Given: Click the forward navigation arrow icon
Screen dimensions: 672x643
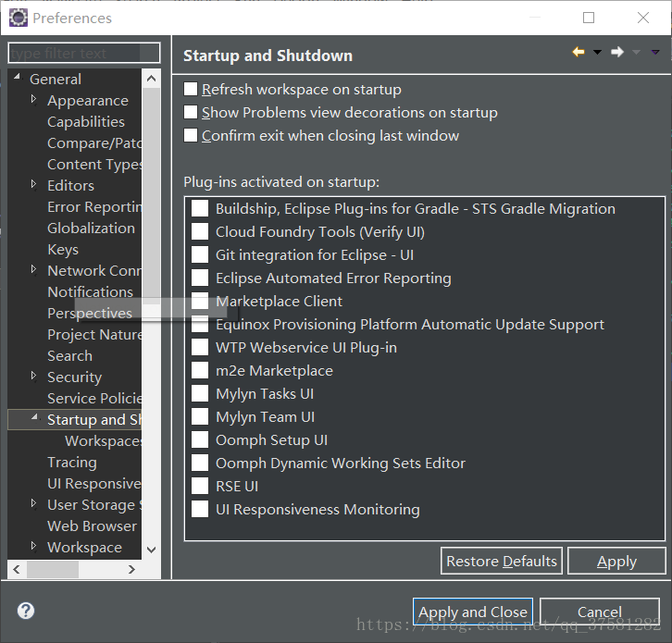Looking at the screenshot, I should pyautogui.click(x=617, y=52).
